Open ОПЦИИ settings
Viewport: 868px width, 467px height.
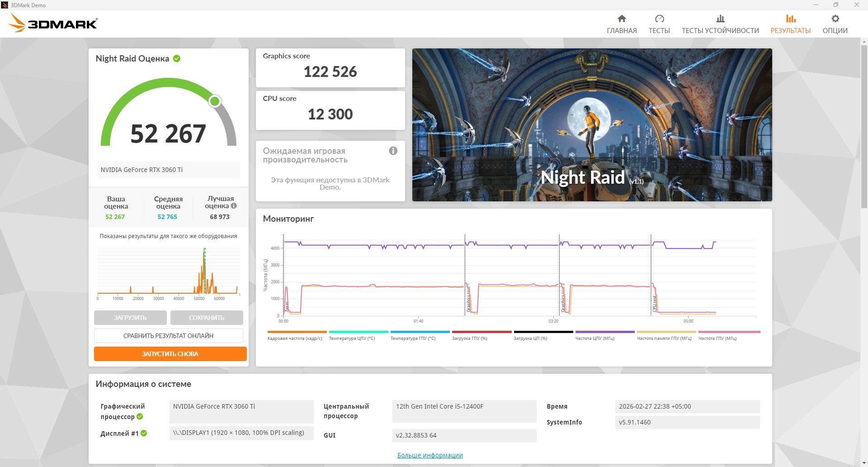pos(835,24)
